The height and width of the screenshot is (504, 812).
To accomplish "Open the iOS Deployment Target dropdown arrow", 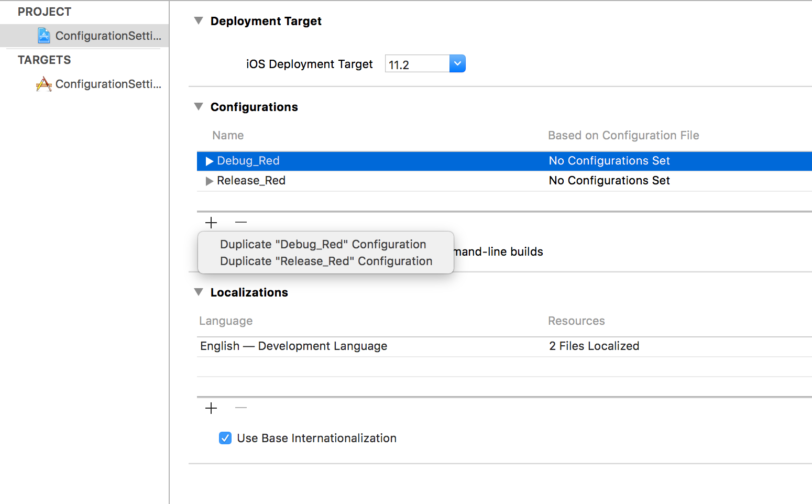I will point(457,64).
